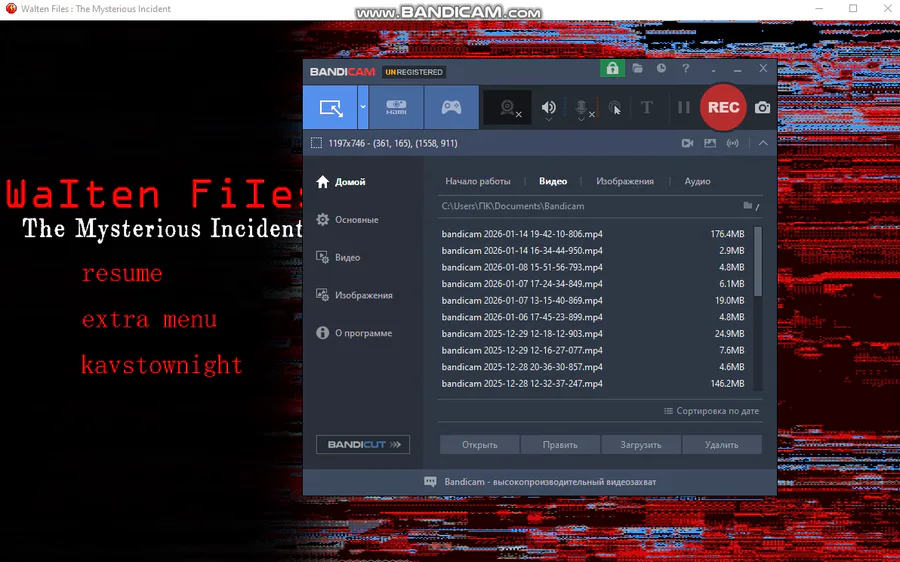Click Walten Files game window title icon
The height and width of the screenshot is (562, 900).
coord(11,9)
